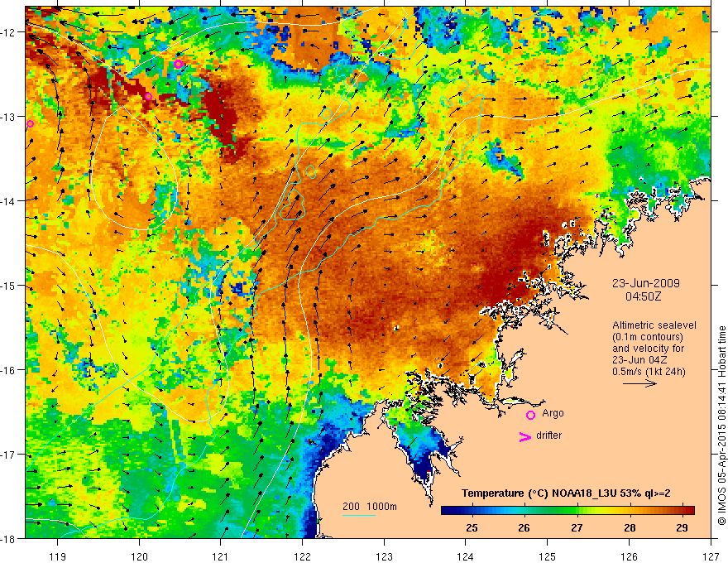Screen dimensions: 728x563
Task: Click the color bar label '29'
Action: tap(682, 527)
